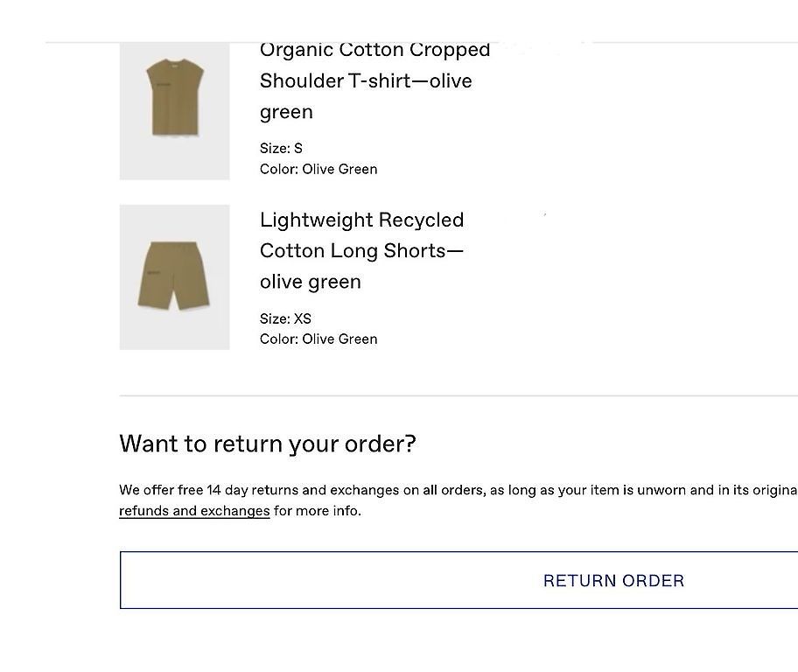Screen dimensions: 798x672
Task: Click the RETURN ORDER button
Action: tap(459, 580)
